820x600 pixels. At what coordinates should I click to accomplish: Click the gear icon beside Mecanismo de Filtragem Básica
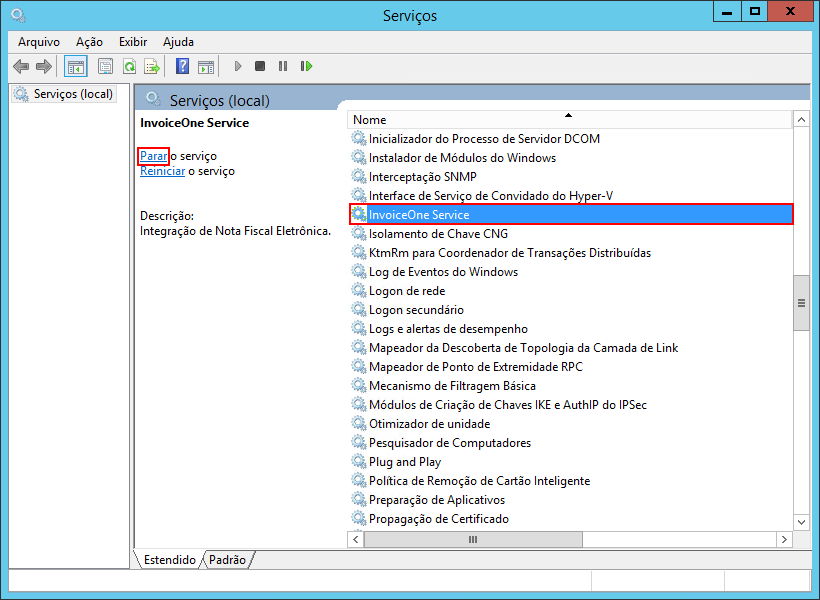[358, 385]
